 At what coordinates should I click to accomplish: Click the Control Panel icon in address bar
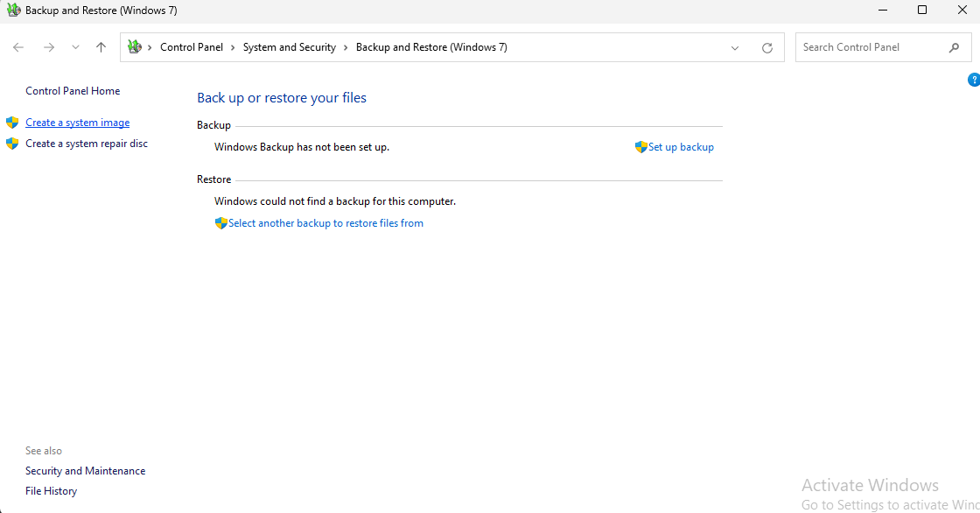click(134, 47)
